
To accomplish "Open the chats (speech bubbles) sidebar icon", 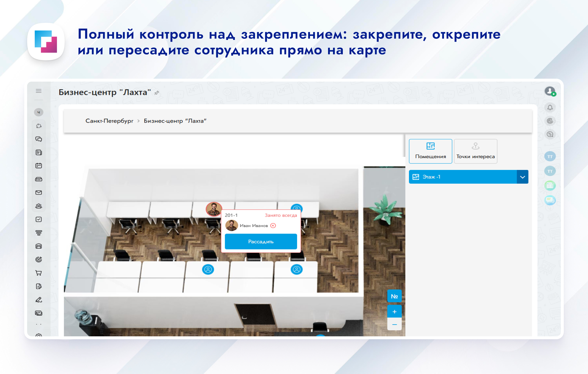I will click(39, 139).
